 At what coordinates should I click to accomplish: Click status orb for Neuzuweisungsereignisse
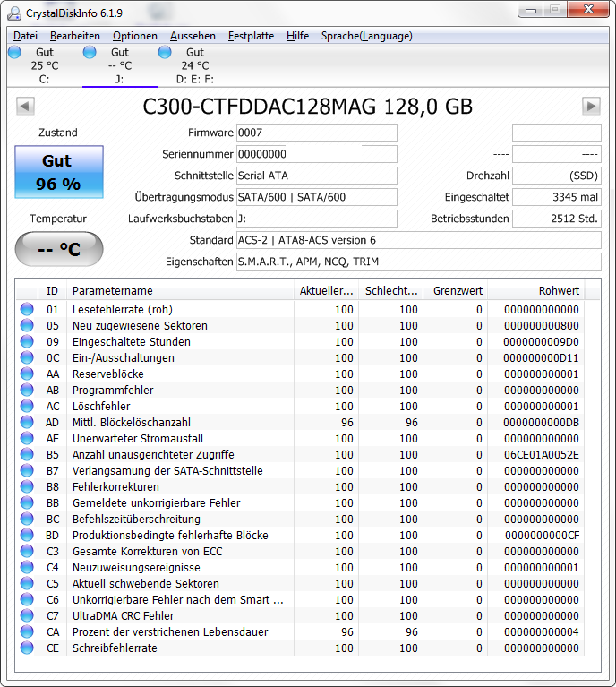[x=27, y=567]
